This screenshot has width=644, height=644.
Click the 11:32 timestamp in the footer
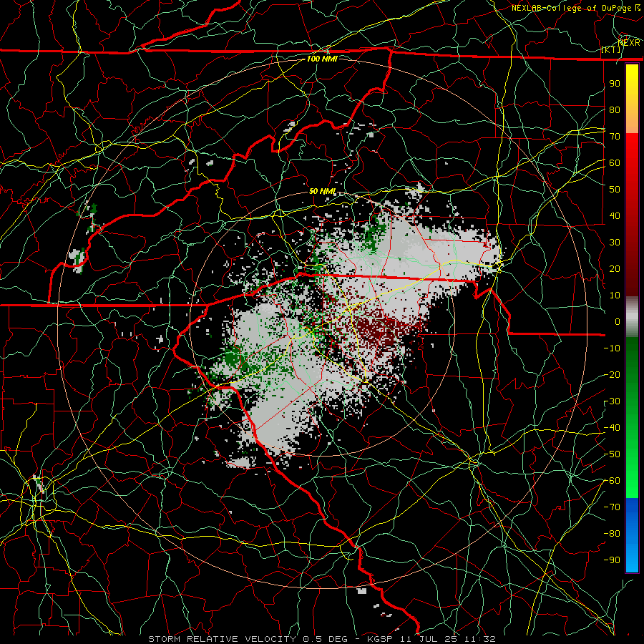(x=479, y=639)
